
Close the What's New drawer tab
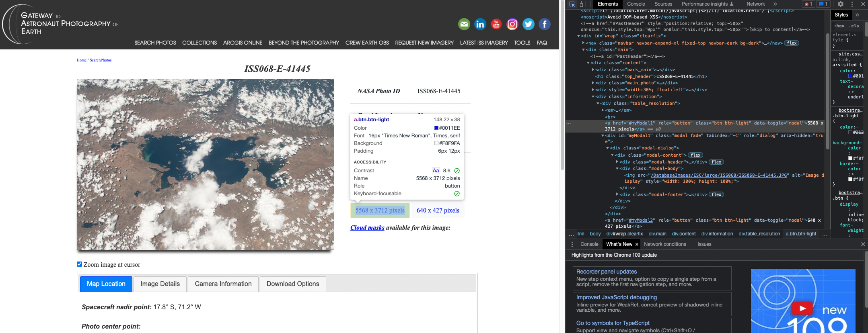coord(637,244)
